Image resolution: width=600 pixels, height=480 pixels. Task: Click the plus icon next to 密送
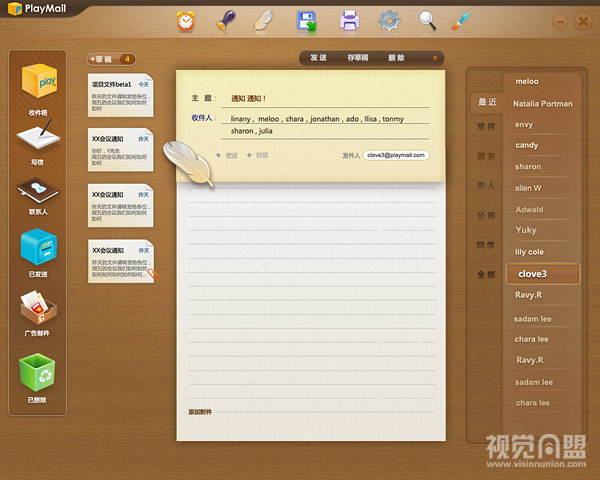(218, 155)
